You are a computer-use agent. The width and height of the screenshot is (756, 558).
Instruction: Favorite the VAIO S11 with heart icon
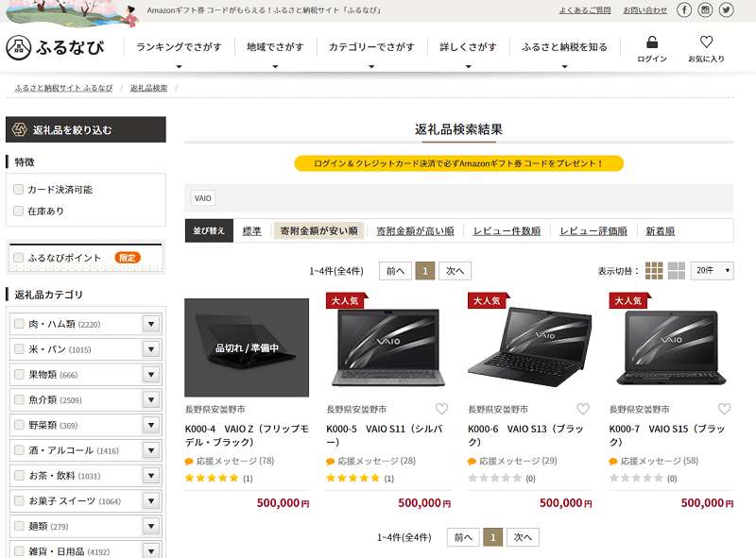pyautogui.click(x=441, y=409)
